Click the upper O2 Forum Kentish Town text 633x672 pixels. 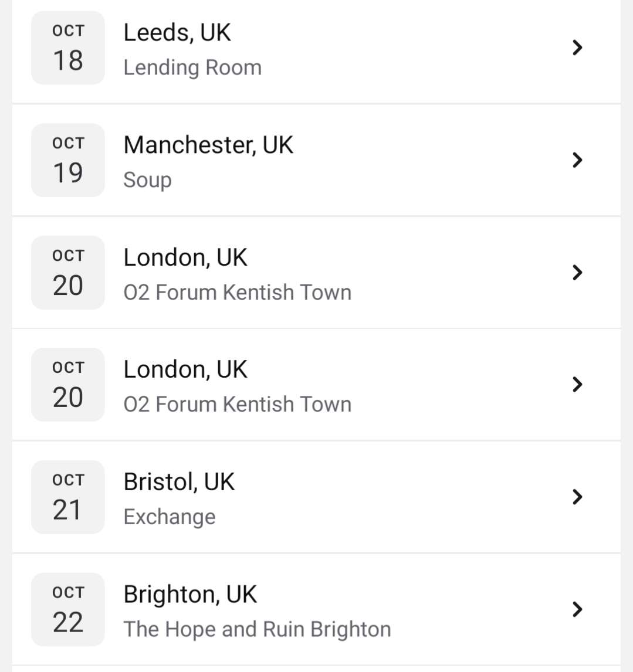point(238,292)
